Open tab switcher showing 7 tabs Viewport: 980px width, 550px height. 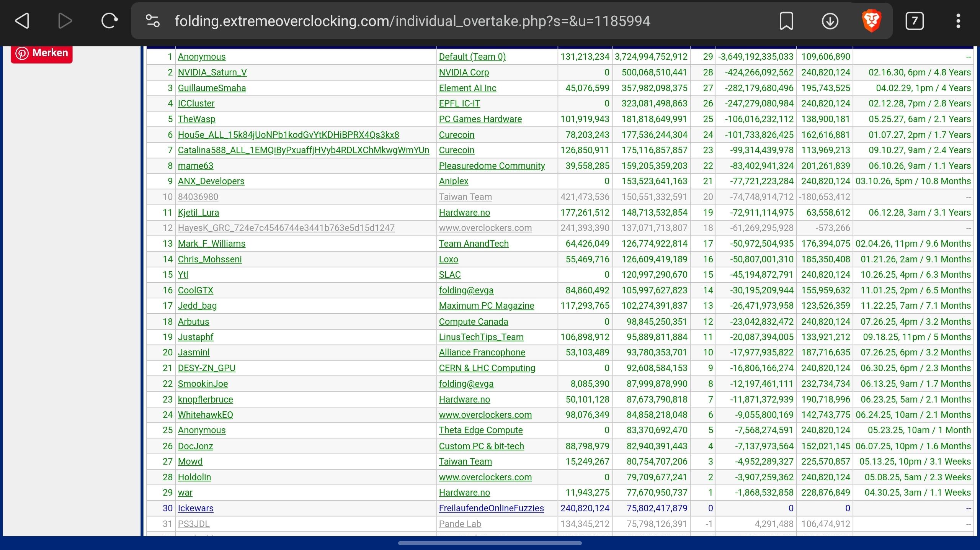click(x=914, y=21)
